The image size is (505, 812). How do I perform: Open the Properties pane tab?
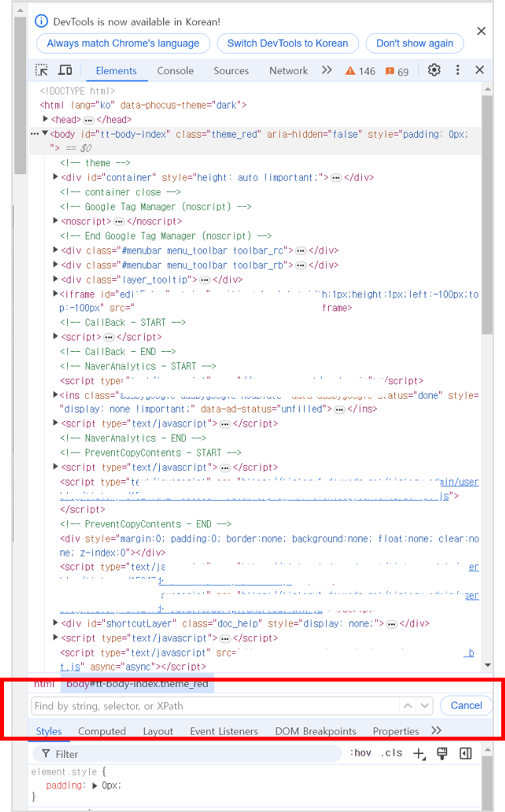click(x=396, y=731)
